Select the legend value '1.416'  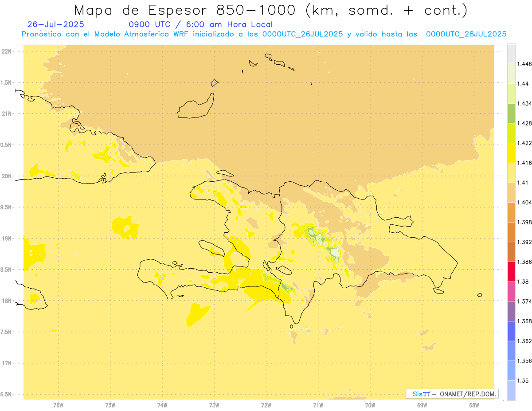[x=524, y=163]
